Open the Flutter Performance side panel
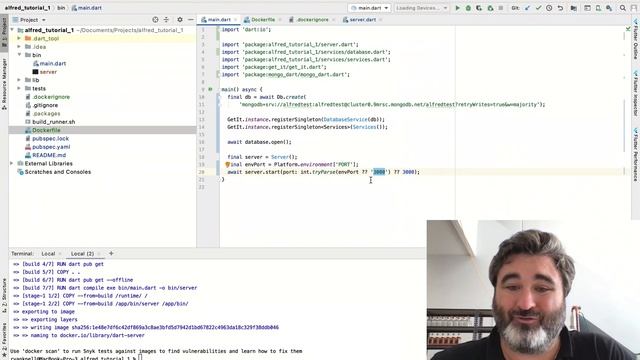Image resolution: width=640 pixels, height=360 pixels. (636, 154)
